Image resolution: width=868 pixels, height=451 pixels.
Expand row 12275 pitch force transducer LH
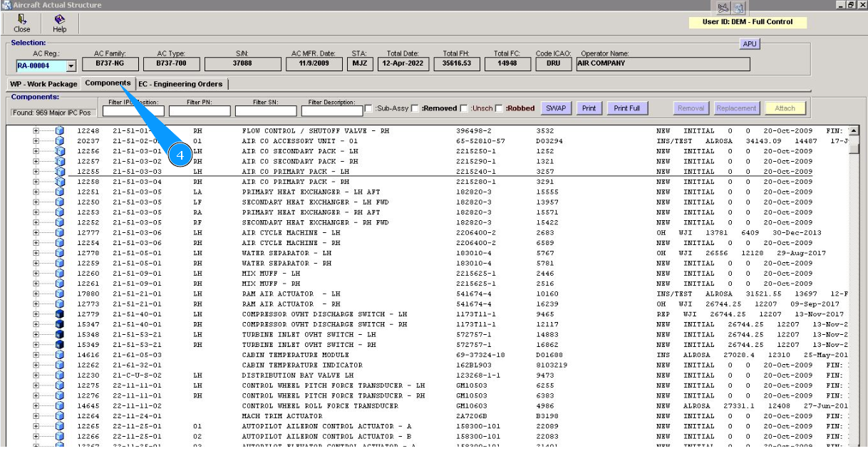point(36,385)
